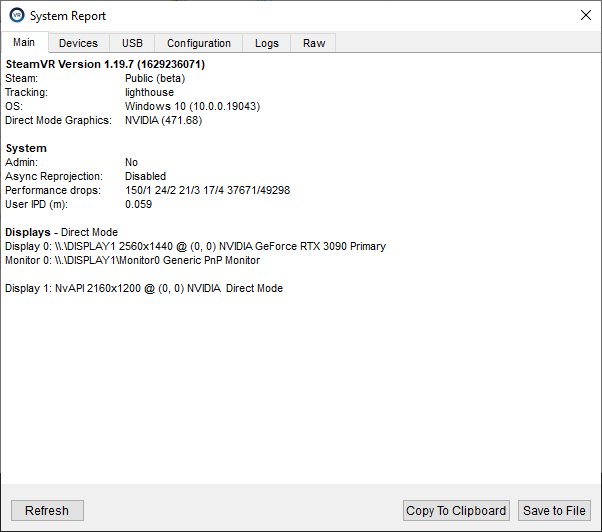Click the Tracking: label
602x532 pixels.
(26, 93)
